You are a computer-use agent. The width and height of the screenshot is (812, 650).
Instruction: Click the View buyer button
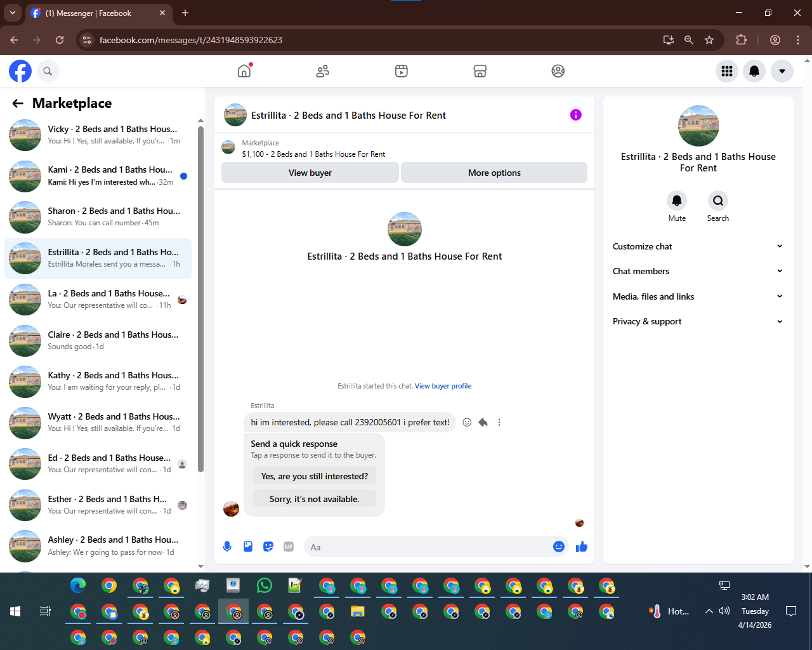tap(310, 173)
